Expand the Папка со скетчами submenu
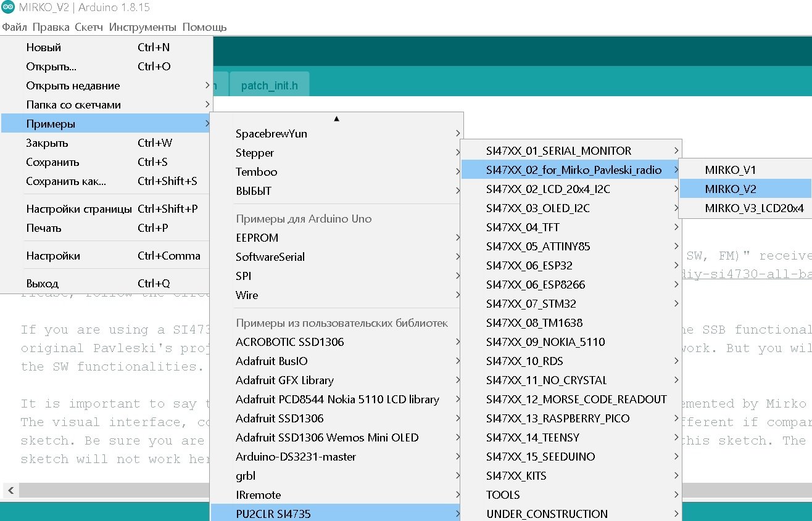Viewport: 812px width, 521px height. point(107,105)
